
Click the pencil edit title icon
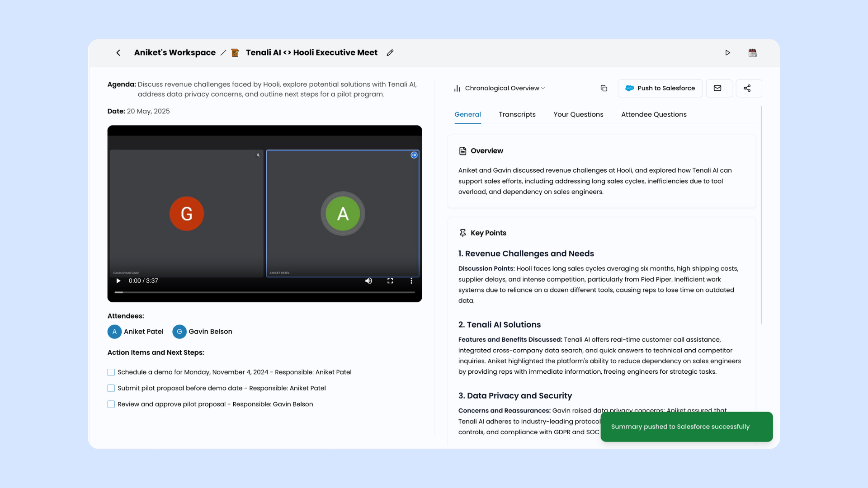(x=390, y=53)
